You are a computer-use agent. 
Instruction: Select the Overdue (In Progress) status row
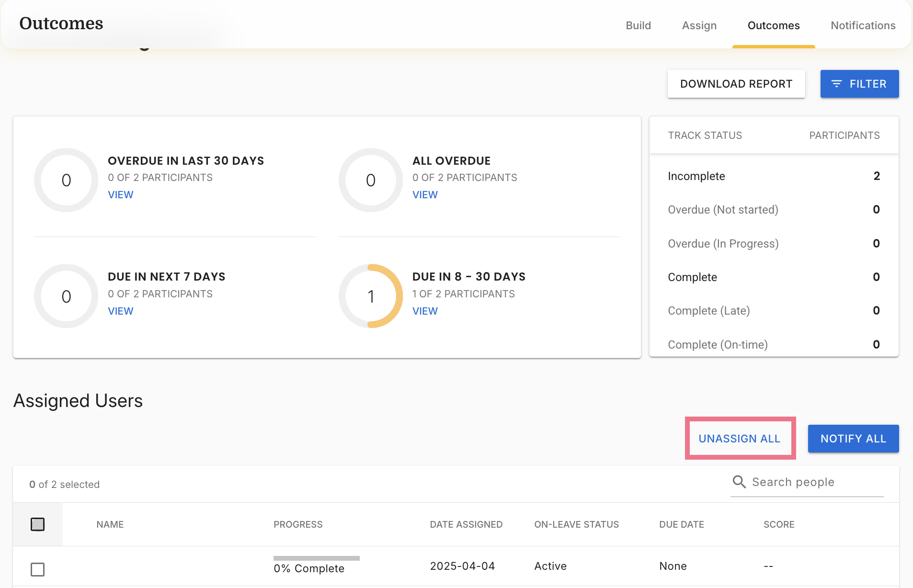pos(774,243)
